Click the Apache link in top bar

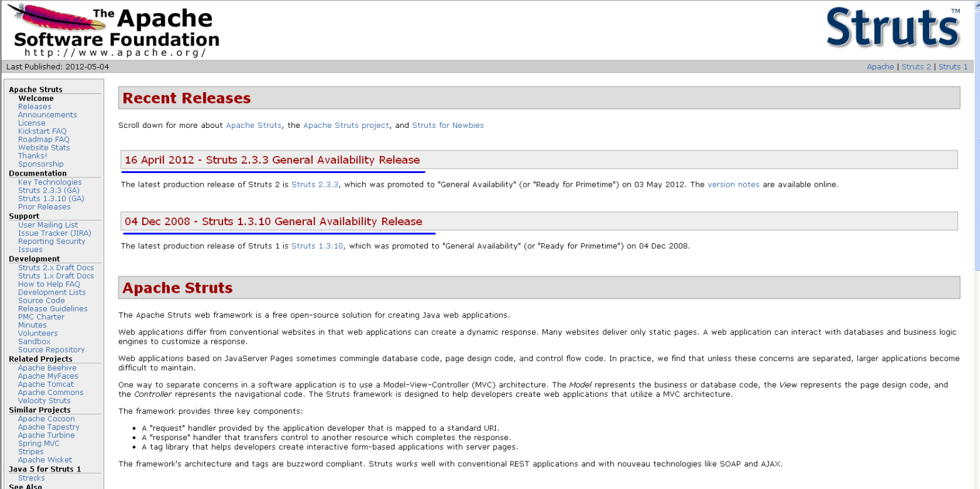[880, 66]
